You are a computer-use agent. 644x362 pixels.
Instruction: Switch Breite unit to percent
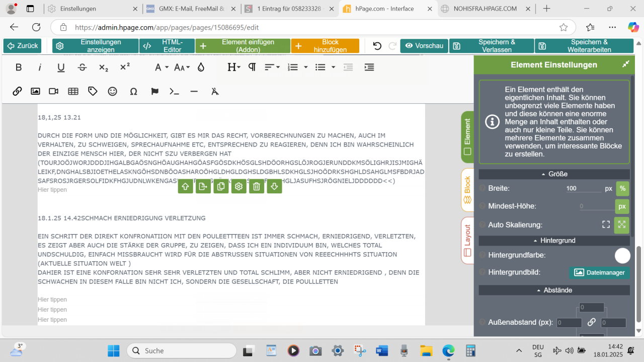pyautogui.click(x=622, y=189)
